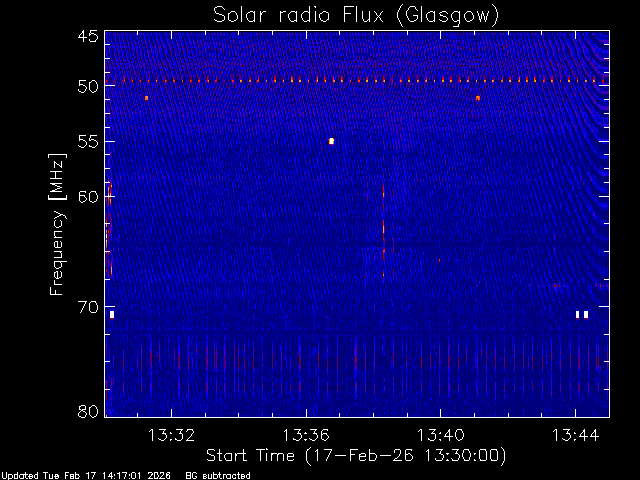
Task: Click the 'BG subtracted' footer text
Action: click(x=218, y=476)
